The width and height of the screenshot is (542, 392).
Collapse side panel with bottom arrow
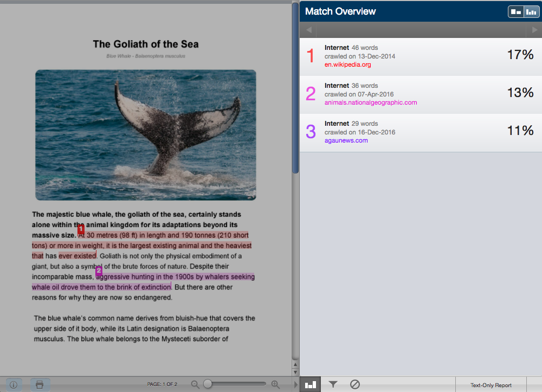coord(295,384)
